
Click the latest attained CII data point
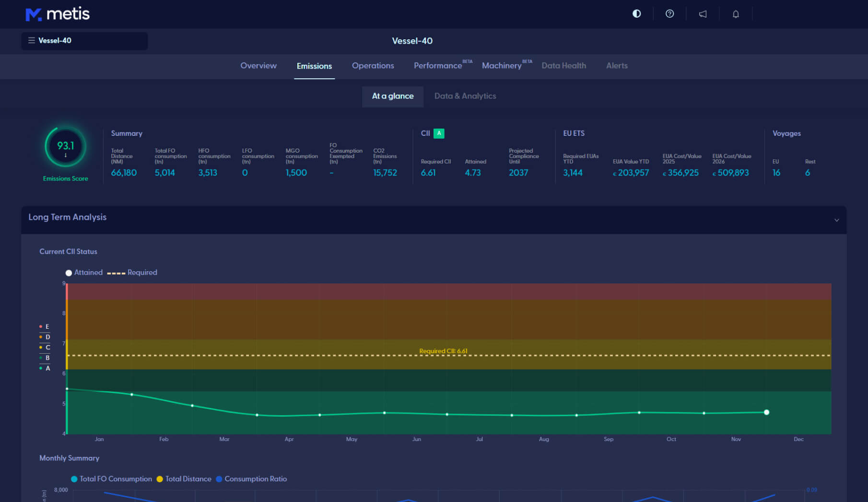[766, 412]
